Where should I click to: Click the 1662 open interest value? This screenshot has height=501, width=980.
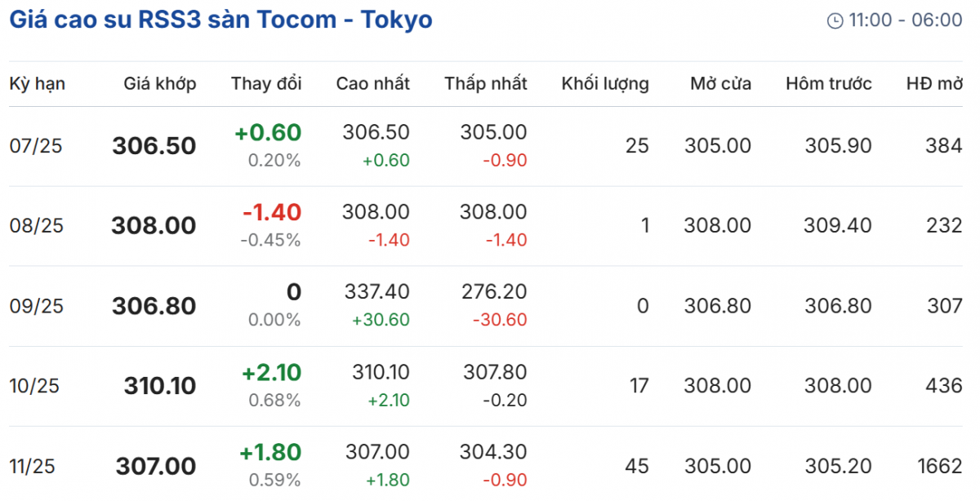[x=939, y=466]
